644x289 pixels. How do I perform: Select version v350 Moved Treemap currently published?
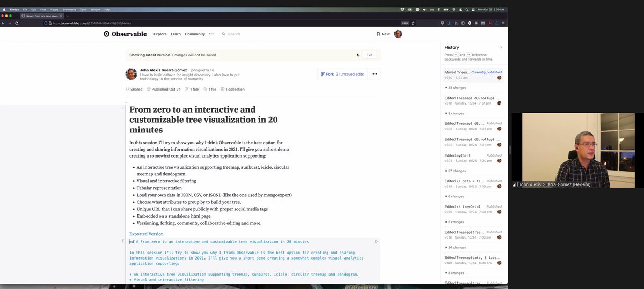pyautogui.click(x=473, y=75)
